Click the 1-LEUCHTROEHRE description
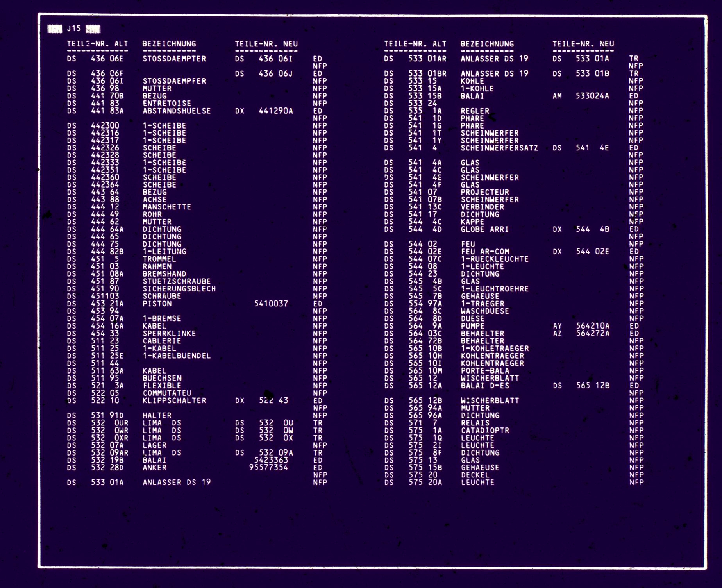The image size is (722, 588). 495,289
